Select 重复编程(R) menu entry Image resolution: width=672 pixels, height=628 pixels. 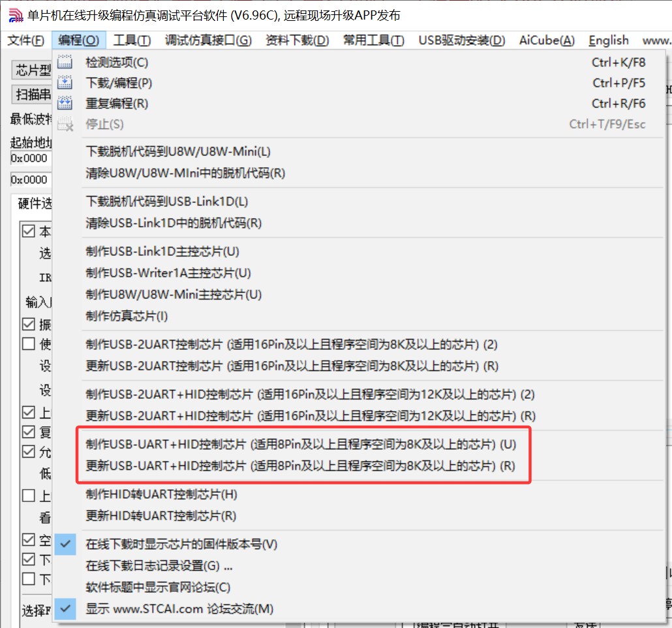tap(359, 103)
